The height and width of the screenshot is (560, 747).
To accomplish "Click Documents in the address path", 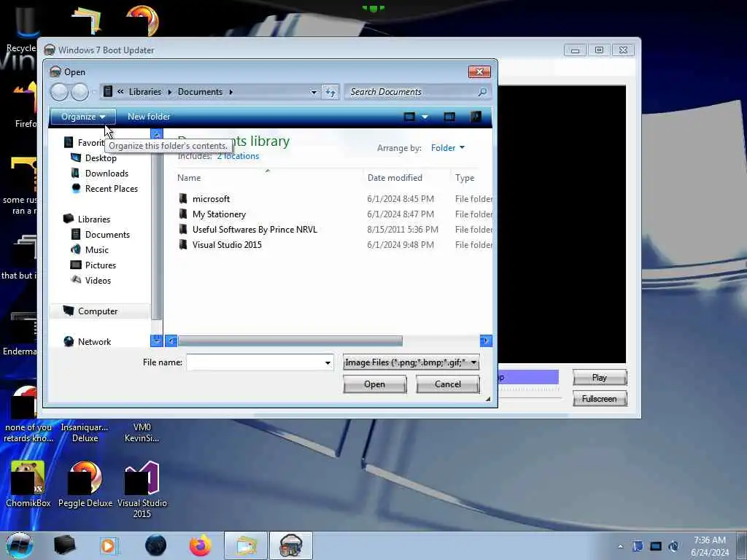I will pyautogui.click(x=200, y=92).
